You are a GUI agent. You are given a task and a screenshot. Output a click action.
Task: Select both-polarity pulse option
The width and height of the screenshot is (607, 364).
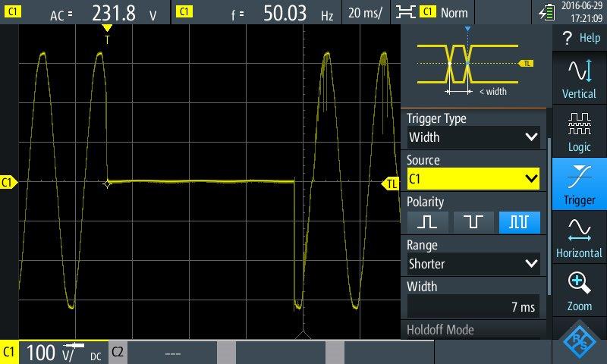[520, 221]
